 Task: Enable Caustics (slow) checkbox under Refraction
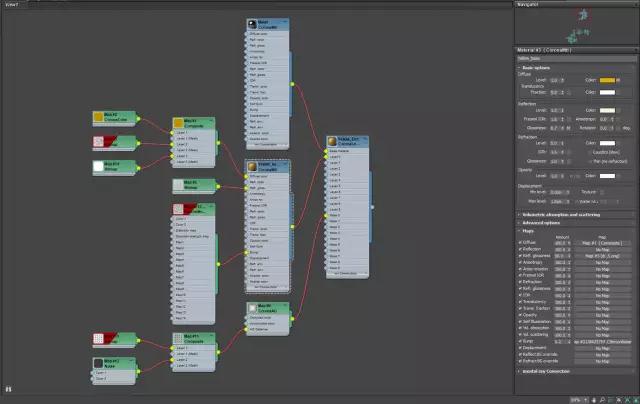[x=591, y=152]
